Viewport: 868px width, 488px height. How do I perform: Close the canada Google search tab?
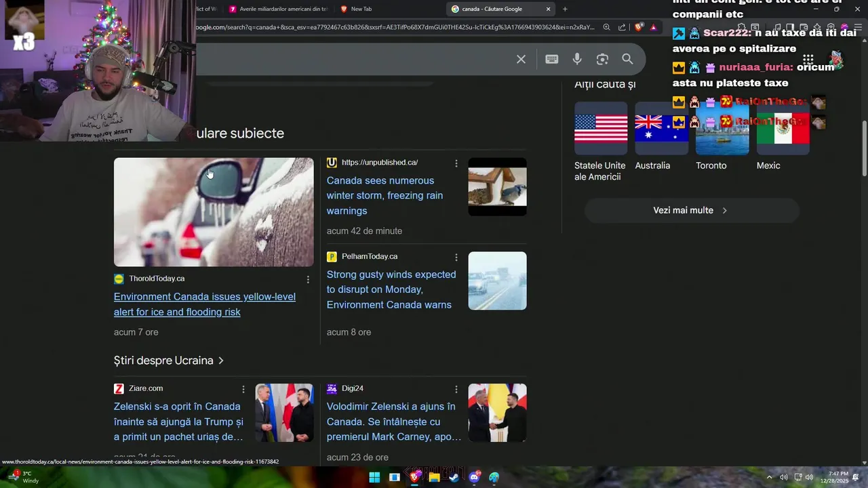548,9
